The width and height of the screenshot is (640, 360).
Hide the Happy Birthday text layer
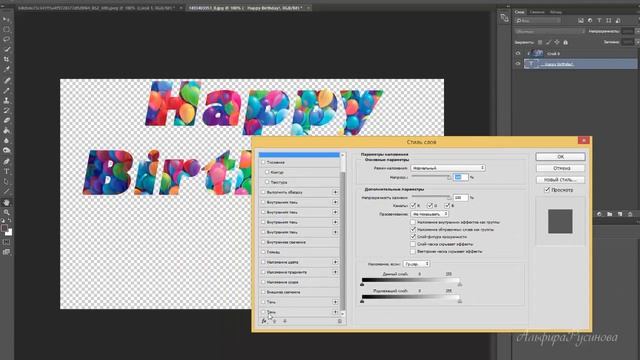[518, 64]
